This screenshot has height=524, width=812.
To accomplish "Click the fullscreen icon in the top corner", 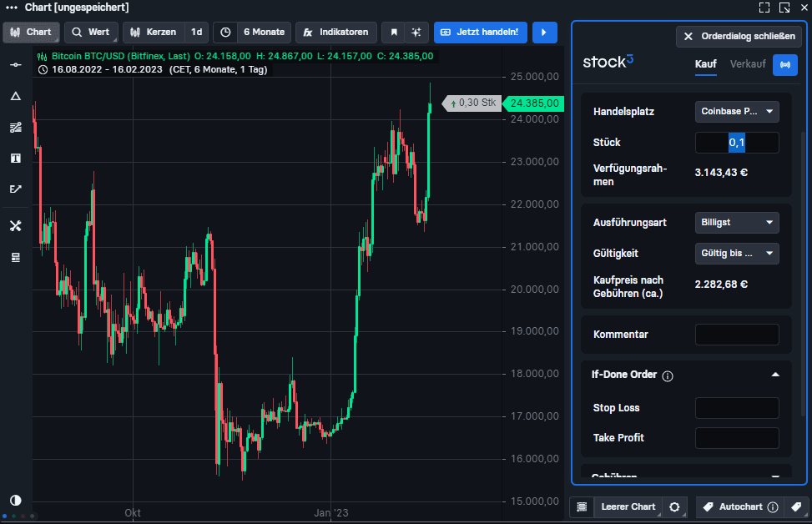I will [764, 8].
